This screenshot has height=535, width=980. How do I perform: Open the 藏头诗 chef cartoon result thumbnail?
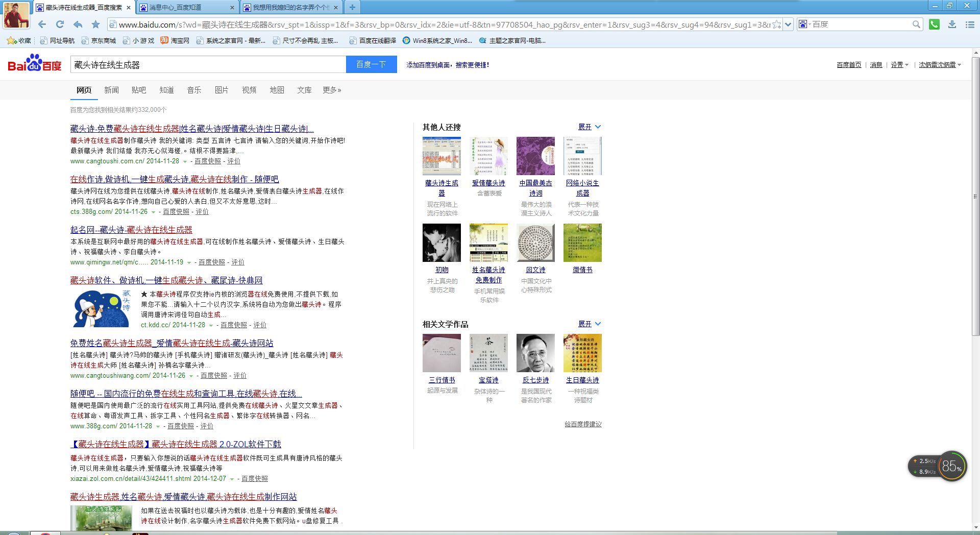point(102,308)
